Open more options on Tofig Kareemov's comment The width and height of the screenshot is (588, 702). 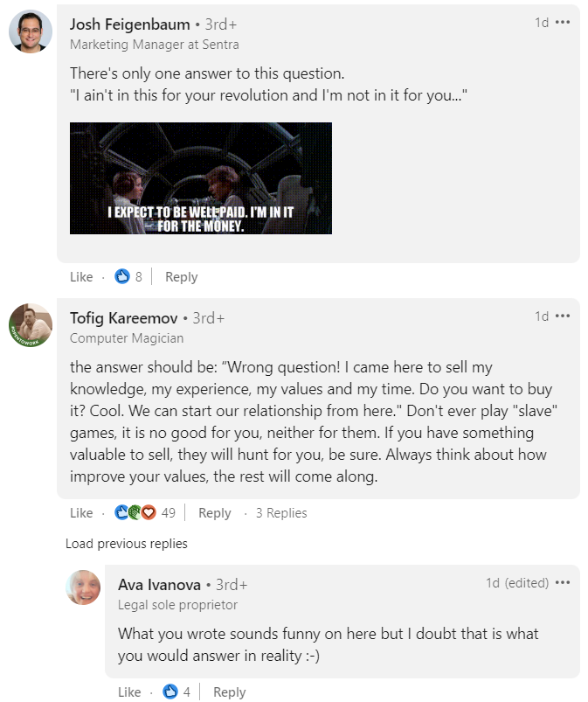pos(563,316)
